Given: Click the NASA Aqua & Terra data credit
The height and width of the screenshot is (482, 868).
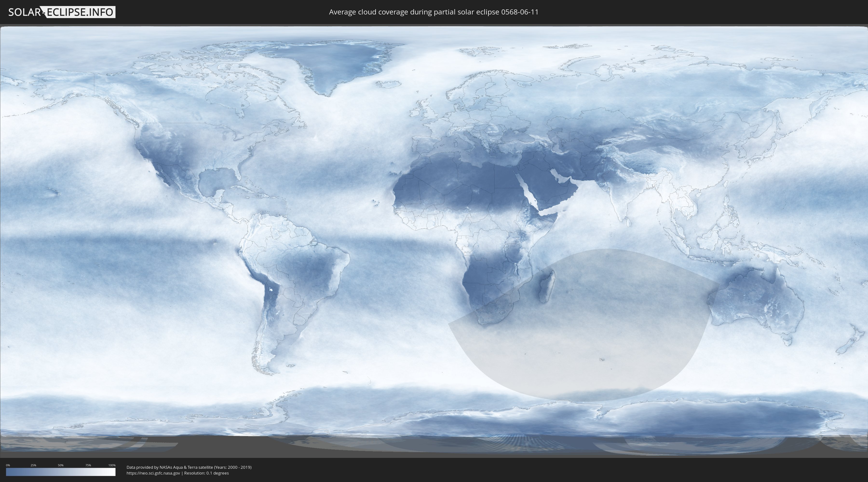Looking at the screenshot, I should pos(189,467).
